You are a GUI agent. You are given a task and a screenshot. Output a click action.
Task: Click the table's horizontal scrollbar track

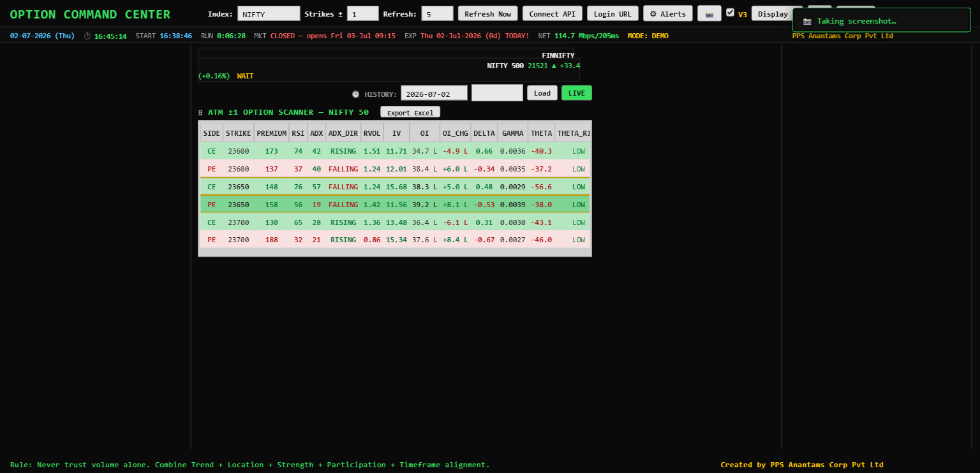[x=395, y=252]
